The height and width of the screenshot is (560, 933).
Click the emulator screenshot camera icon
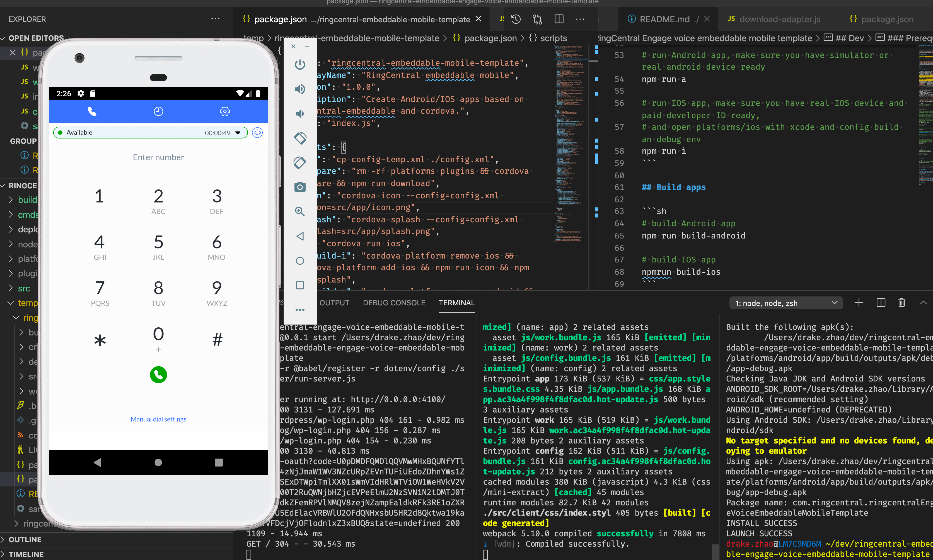300,187
